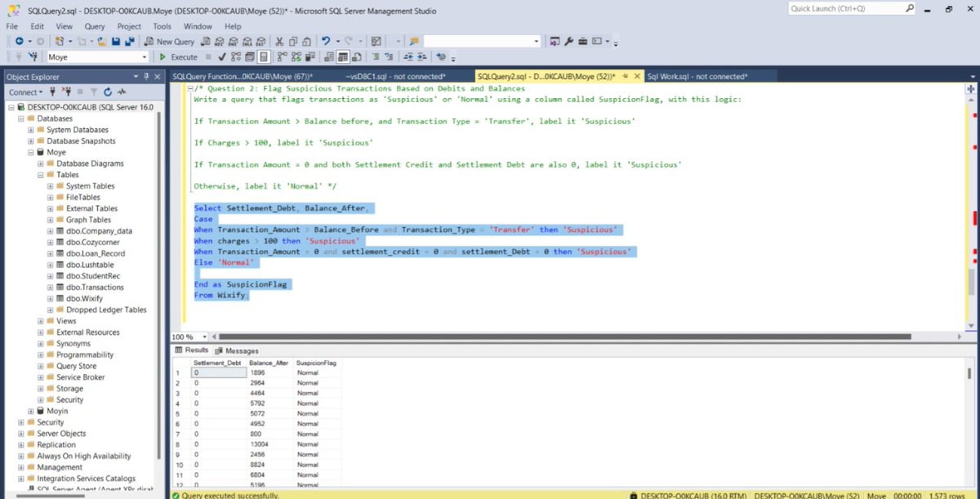This screenshot has height=499, width=980.
Task: Open the 100 % zoom dropdown
Action: (x=204, y=336)
